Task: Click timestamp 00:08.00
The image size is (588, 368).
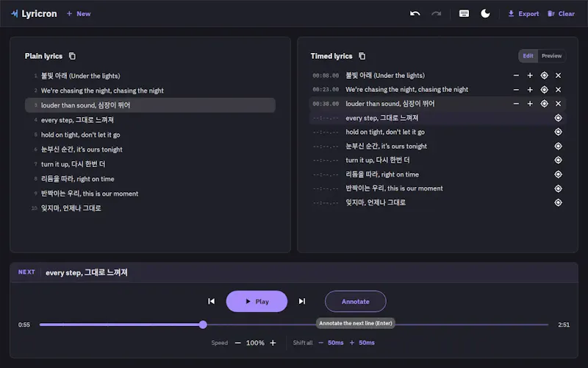Action: point(326,76)
